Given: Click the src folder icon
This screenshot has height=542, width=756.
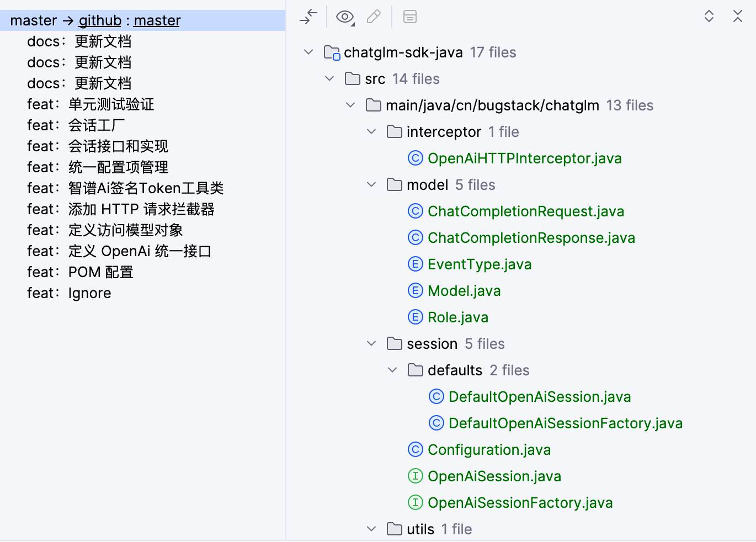Looking at the screenshot, I should click(x=353, y=79).
